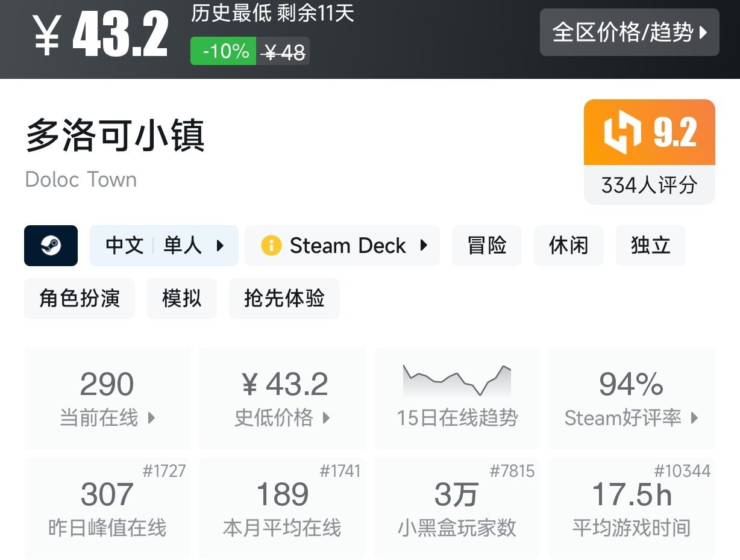
Task: Click the #1741 ranking label
Action: pos(340,471)
